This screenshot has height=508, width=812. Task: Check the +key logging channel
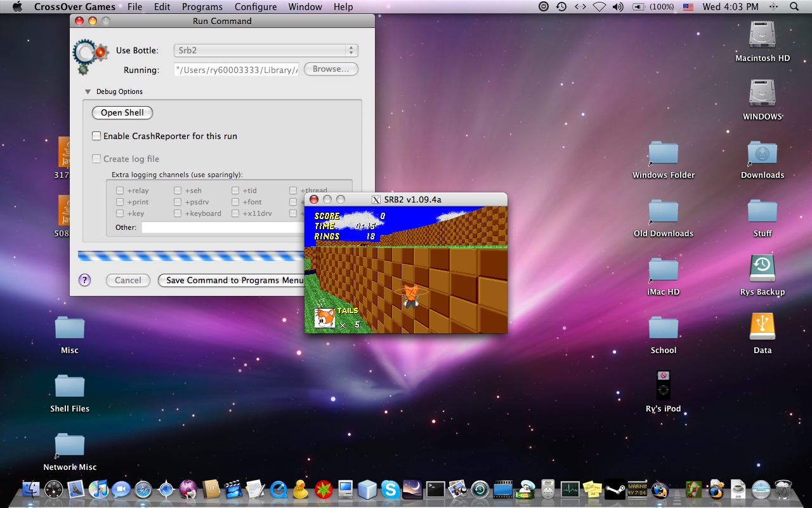(120, 213)
